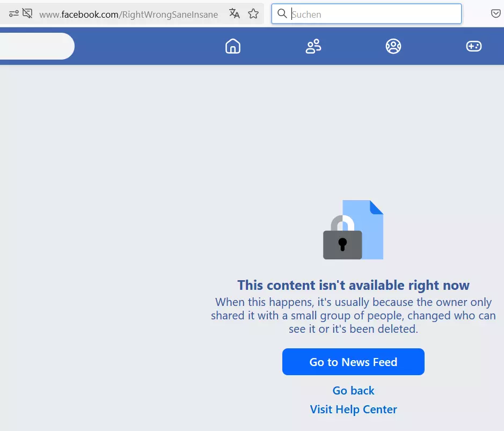The width and height of the screenshot is (504, 431).
Task: Focus the Suchen browser search field
Action: click(x=367, y=13)
